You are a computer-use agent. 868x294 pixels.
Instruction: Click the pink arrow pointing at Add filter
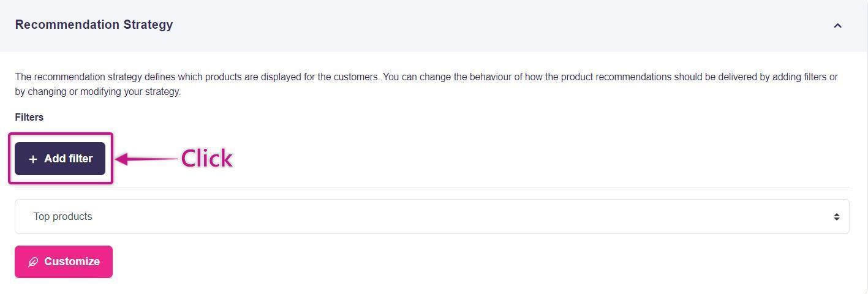146,159
